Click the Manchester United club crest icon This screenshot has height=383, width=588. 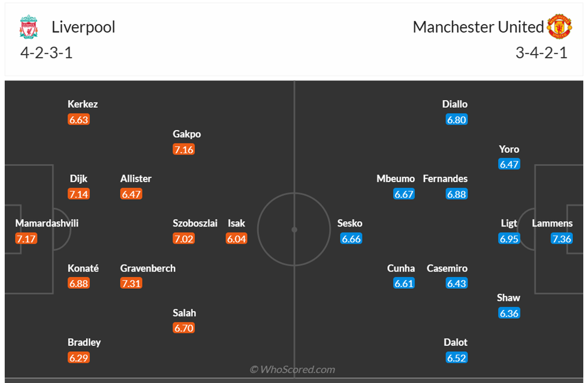(x=559, y=27)
